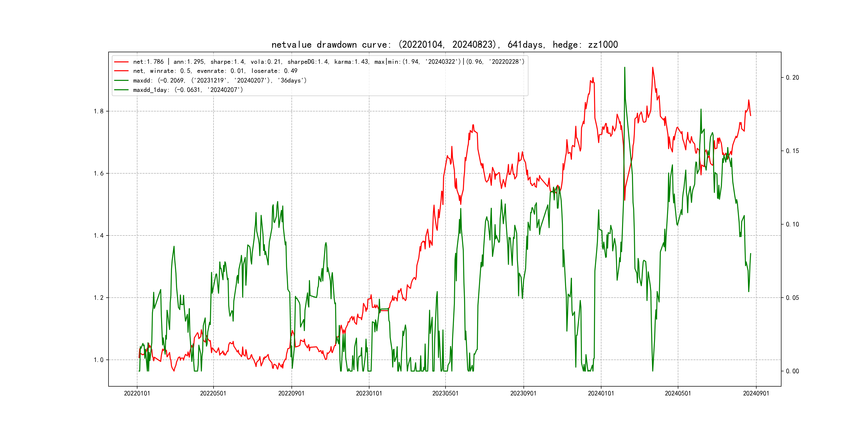The width and height of the screenshot is (868, 434).
Task: Click the chart title text
Action: 444,44
